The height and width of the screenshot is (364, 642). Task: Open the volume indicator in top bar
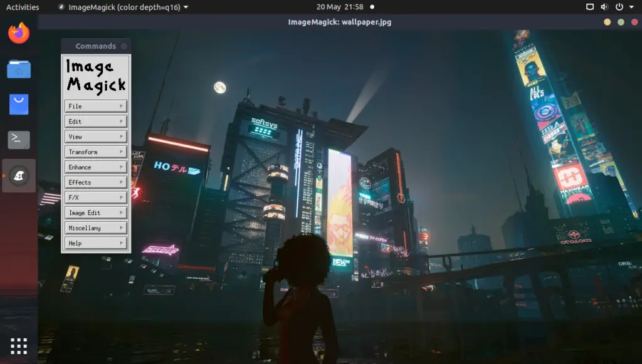[604, 7]
